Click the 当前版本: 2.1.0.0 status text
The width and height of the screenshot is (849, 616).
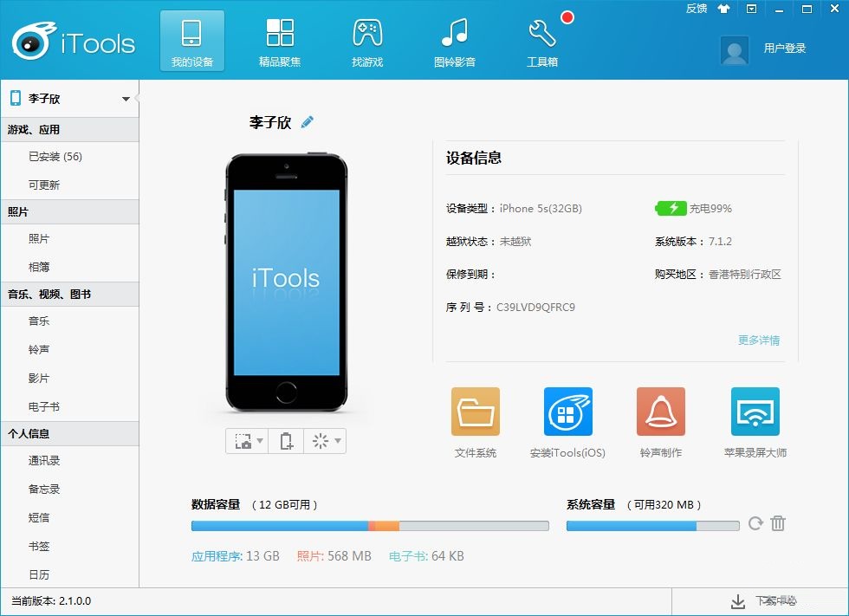pos(51,601)
